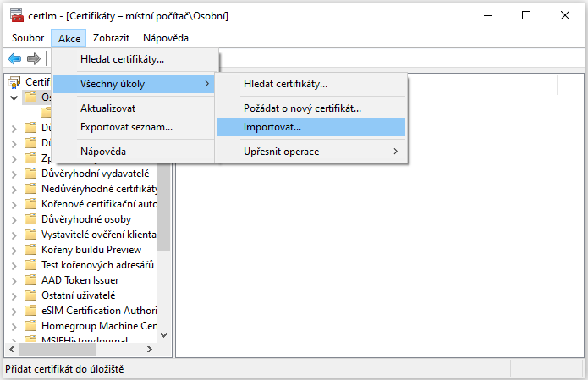Expand the Kořeny buildu Preview node
588x381 pixels.
click(14, 251)
